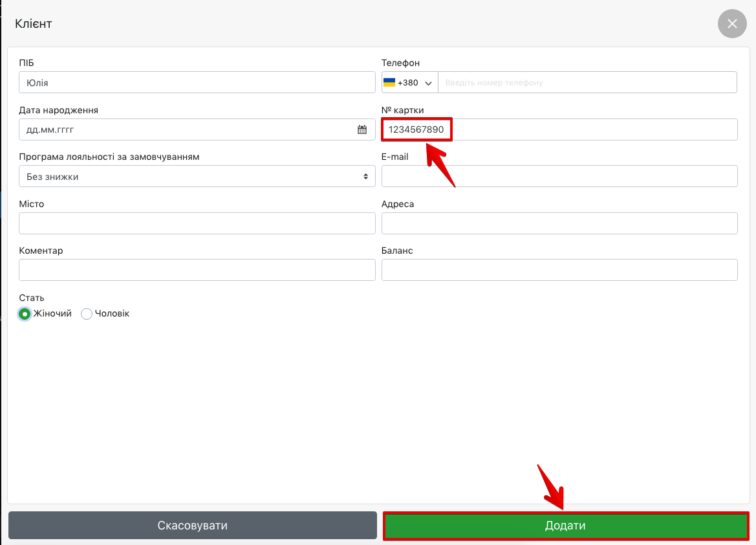Click the Чоловік label text
Viewport: 756px width, 545px height.
pos(112,313)
